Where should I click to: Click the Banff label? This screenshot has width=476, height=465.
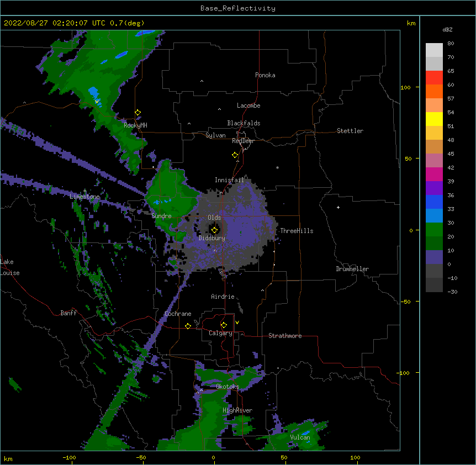click(x=68, y=313)
